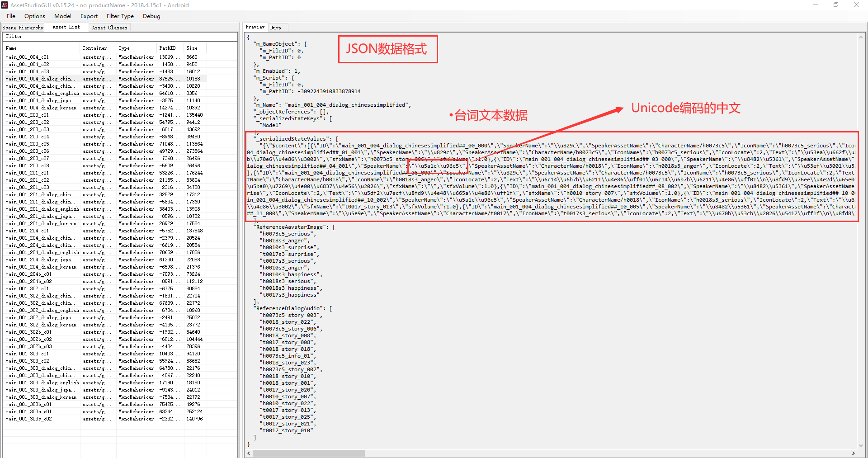Click the up arrow of preview vertical scrollbar

tap(861, 37)
